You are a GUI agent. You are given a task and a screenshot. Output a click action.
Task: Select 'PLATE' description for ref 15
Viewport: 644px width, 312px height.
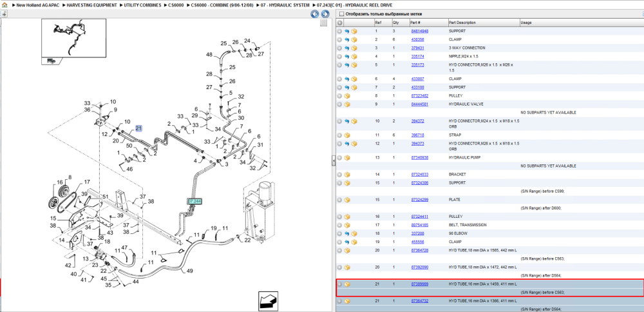[455, 200]
